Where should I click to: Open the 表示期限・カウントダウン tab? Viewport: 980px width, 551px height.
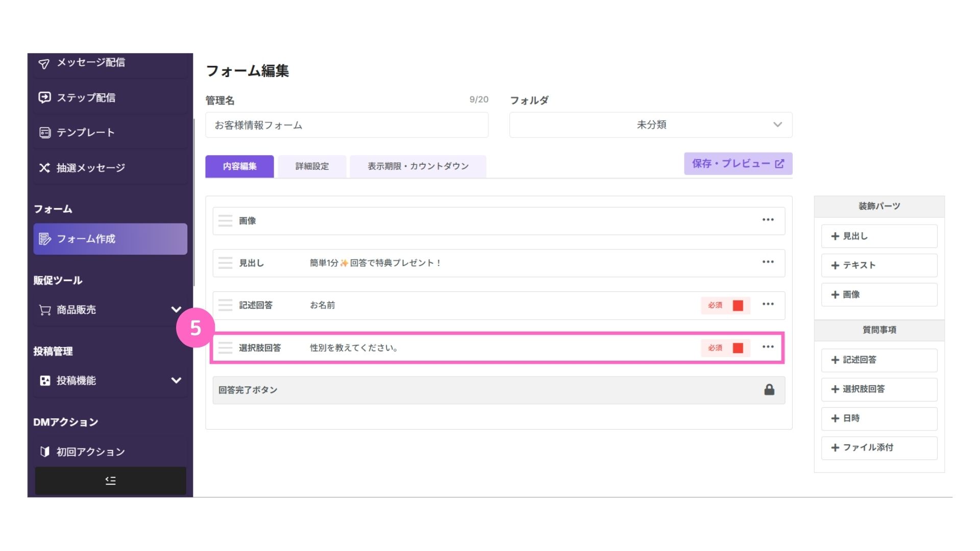[418, 166]
